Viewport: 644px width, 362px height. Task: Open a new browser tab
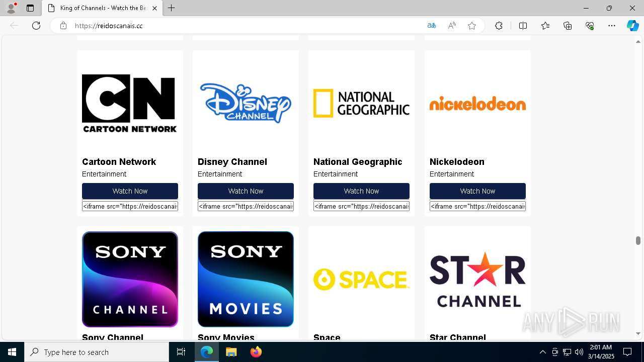(x=171, y=8)
